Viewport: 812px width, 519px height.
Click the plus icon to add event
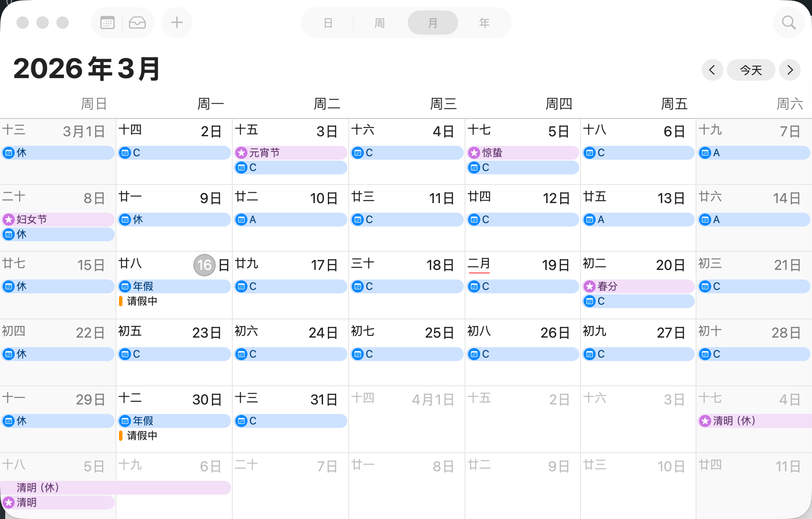(x=177, y=23)
